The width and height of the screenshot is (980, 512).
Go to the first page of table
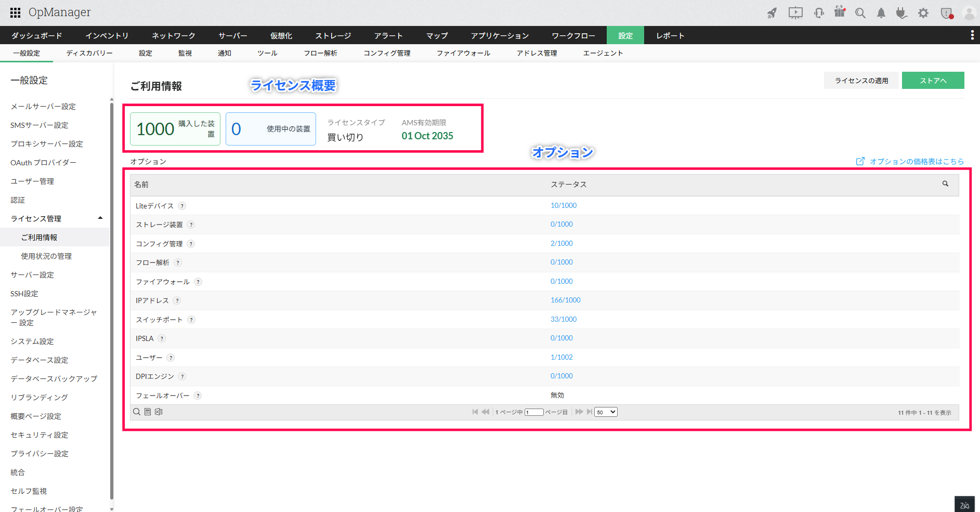point(475,412)
